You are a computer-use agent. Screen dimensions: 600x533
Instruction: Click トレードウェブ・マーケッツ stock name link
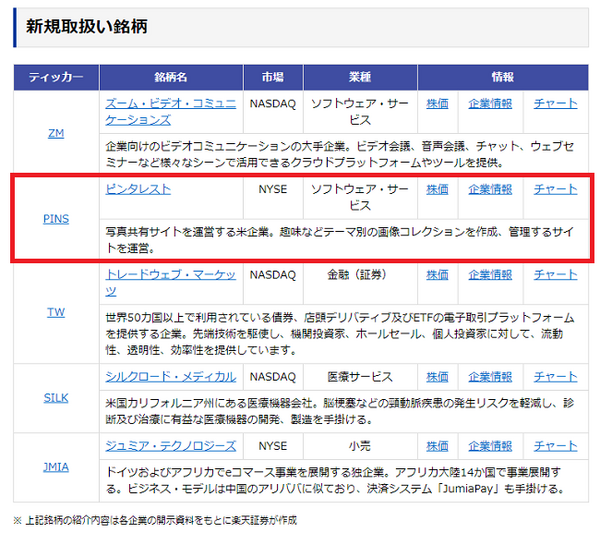[x=171, y=283]
